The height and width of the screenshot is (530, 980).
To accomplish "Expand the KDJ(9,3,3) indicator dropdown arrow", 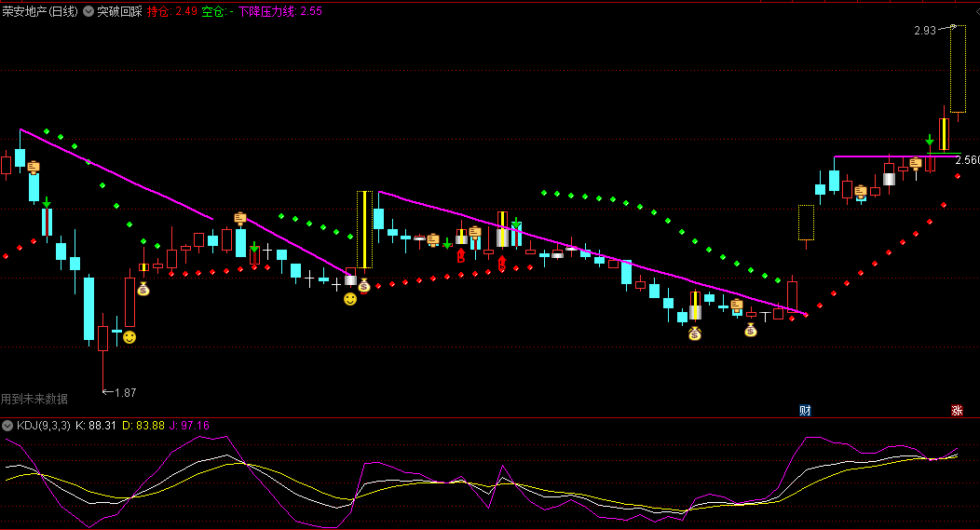I will tap(7, 426).
